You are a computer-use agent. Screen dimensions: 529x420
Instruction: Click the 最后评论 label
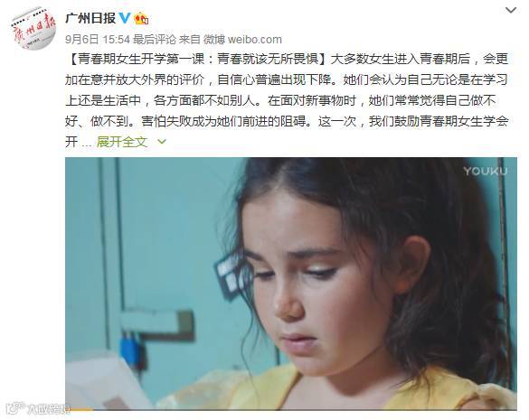[x=155, y=40]
